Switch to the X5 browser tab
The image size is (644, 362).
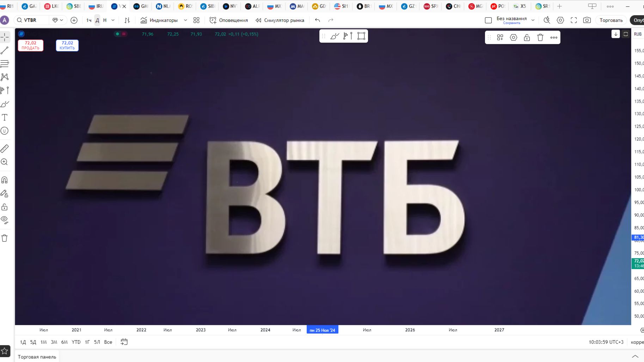click(x=520, y=6)
